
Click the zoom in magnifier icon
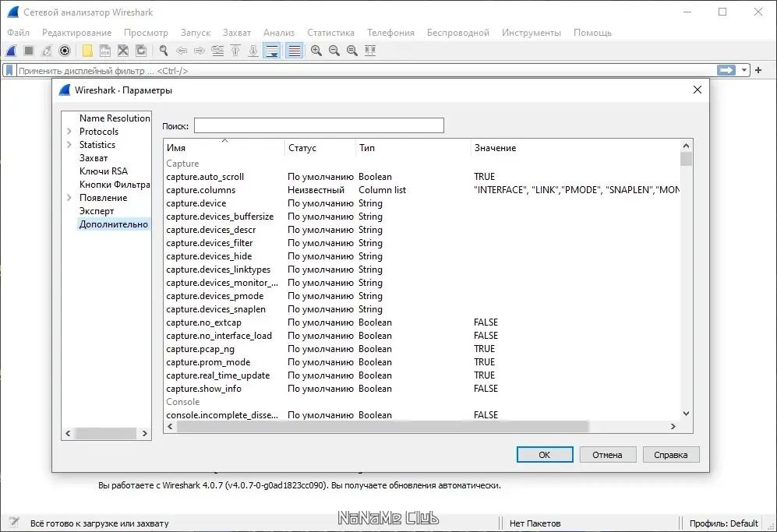pyautogui.click(x=316, y=51)
